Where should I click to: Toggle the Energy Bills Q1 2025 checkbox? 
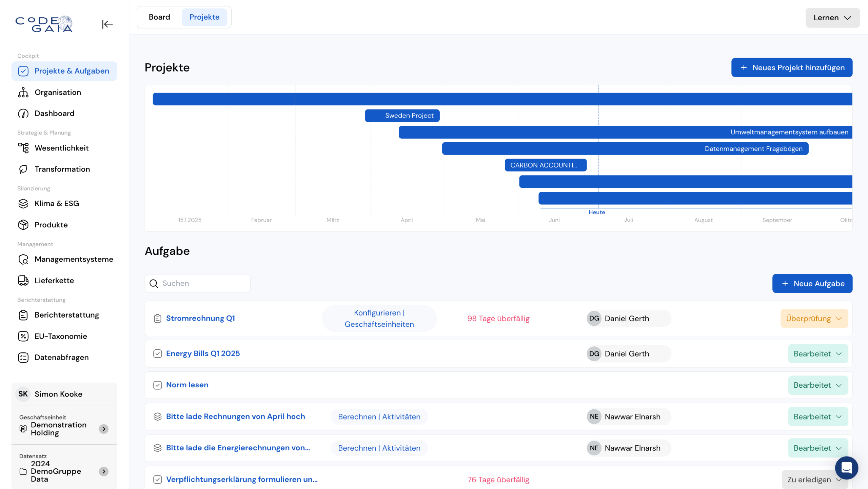pos(157,353)
